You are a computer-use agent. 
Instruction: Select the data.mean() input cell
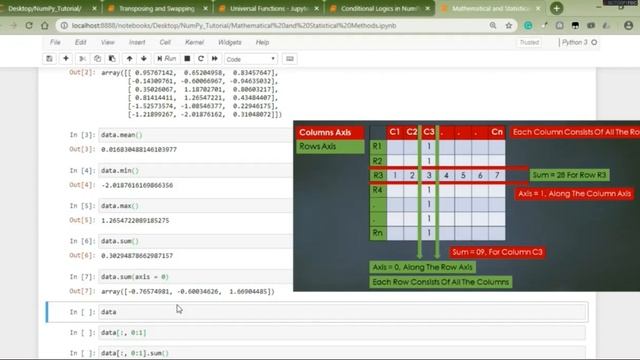(x=195, y=135)
